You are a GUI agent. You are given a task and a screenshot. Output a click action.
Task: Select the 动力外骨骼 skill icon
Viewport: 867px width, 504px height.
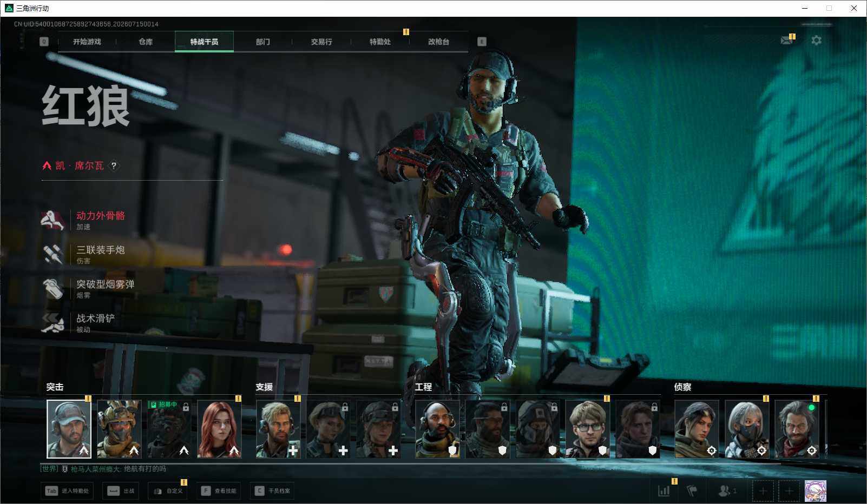pos(52,220)
